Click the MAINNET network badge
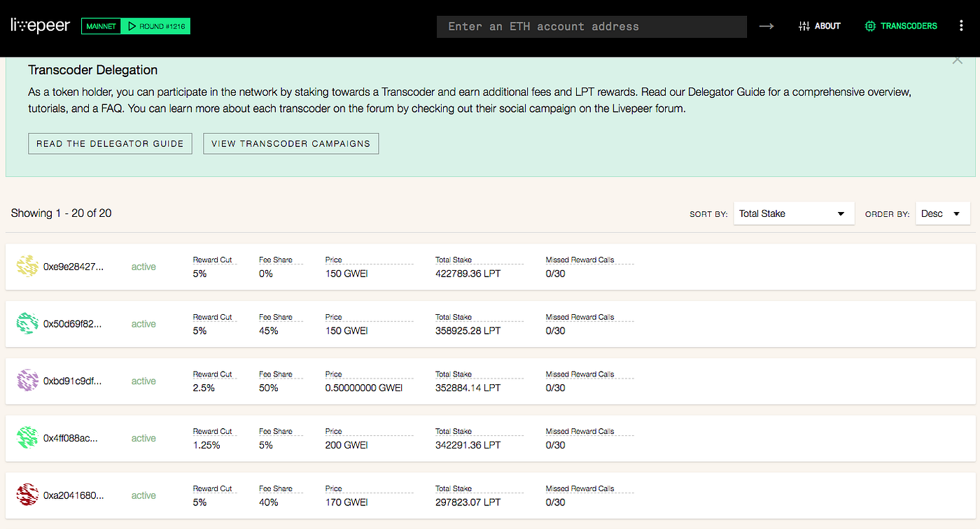 (x=101, y=26)
